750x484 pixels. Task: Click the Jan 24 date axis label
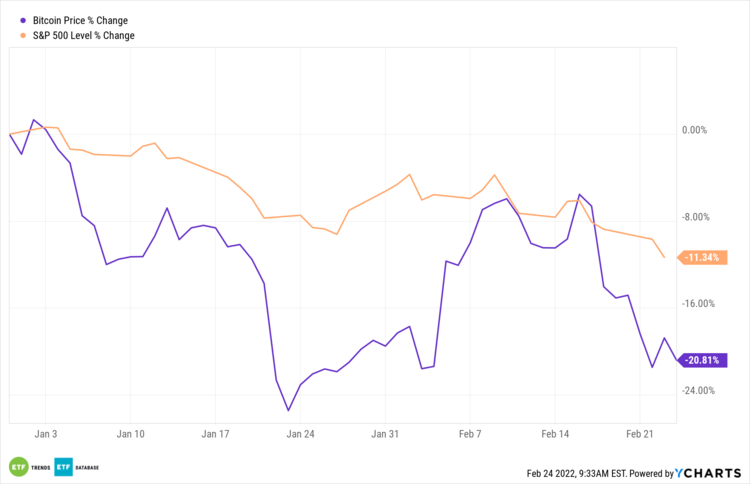(x=300, y=434)
